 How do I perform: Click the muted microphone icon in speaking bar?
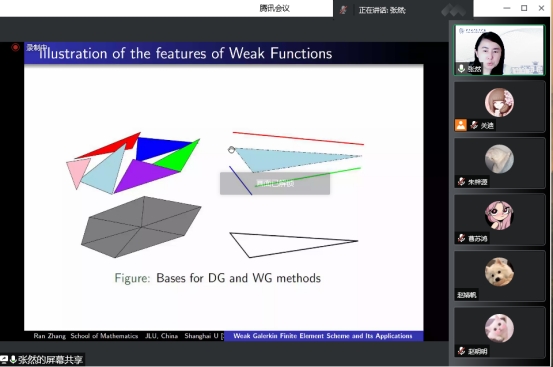[x=343, y=10]
